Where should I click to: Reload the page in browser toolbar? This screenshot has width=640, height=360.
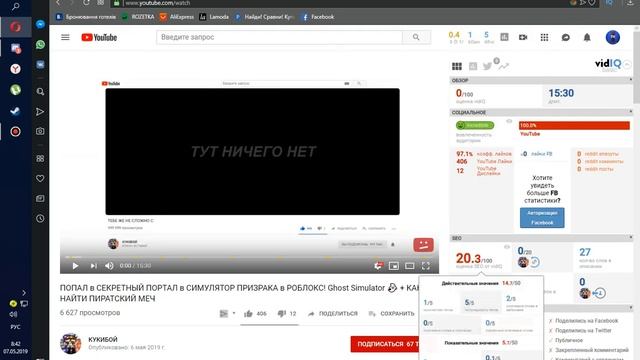coord(86,3)
